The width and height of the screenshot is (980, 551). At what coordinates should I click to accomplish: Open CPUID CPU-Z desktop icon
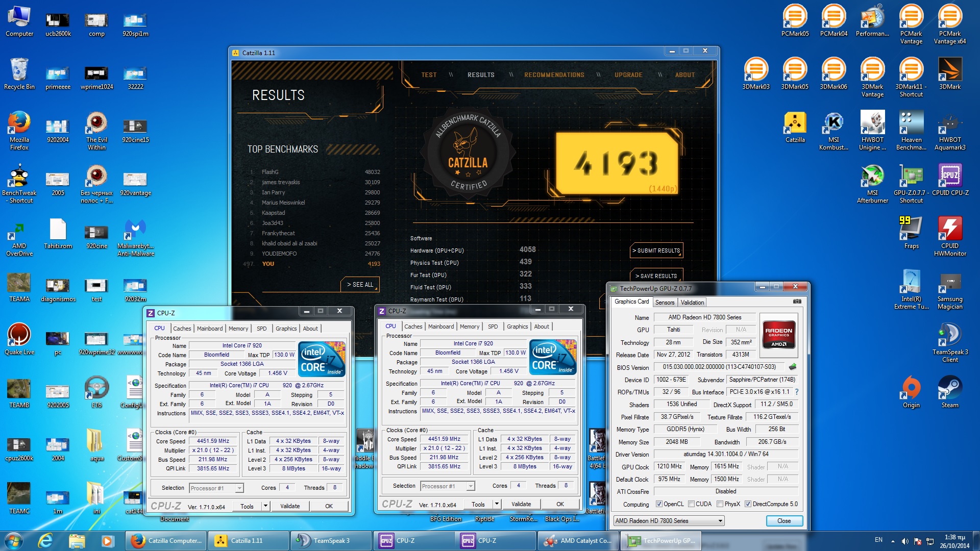950,180
